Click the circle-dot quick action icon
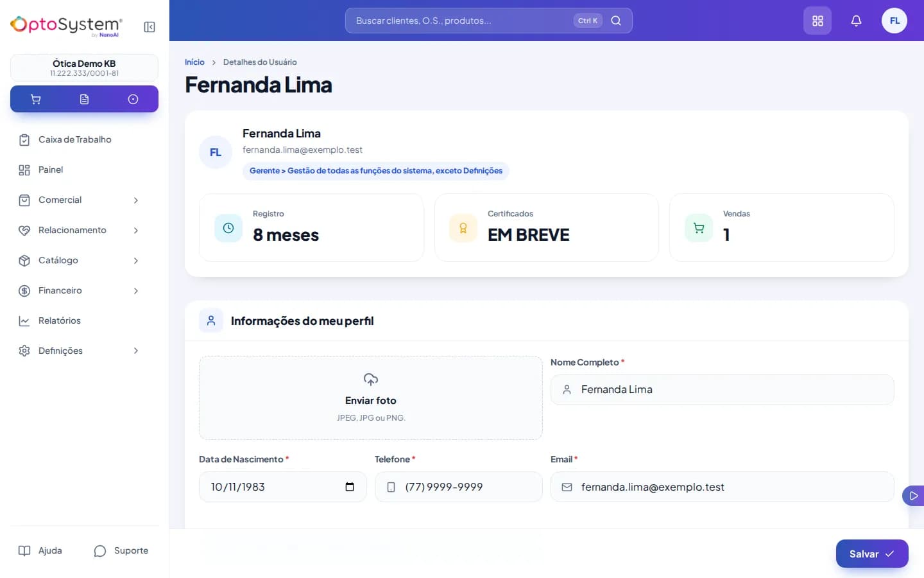 tap(133, 100)
